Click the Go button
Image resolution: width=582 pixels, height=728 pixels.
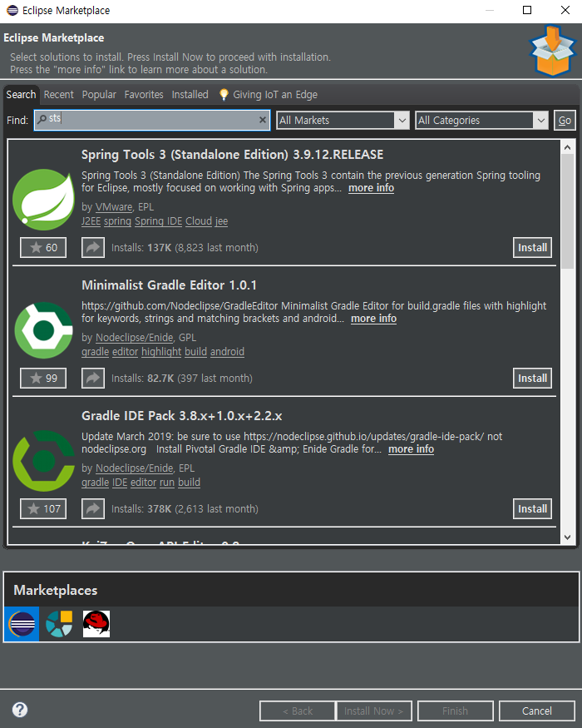(x=565, y=121)
